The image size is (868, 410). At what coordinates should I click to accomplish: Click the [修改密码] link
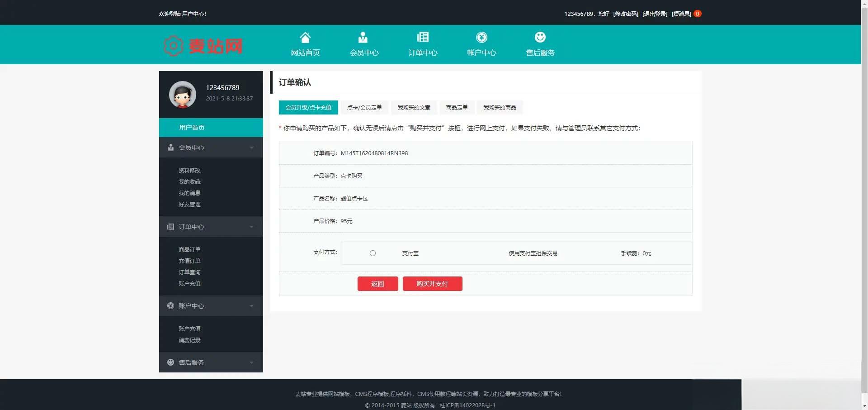626,14
